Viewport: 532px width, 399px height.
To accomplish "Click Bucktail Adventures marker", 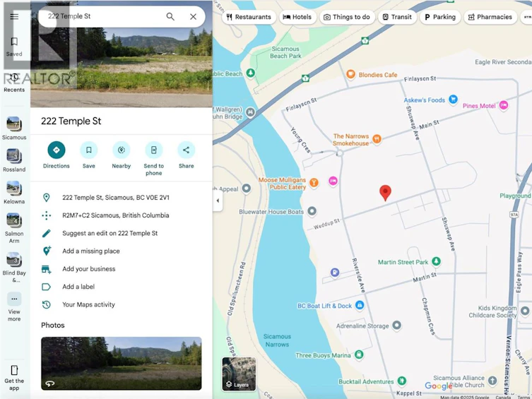I will pyautogui.click(x=402, y=381).
